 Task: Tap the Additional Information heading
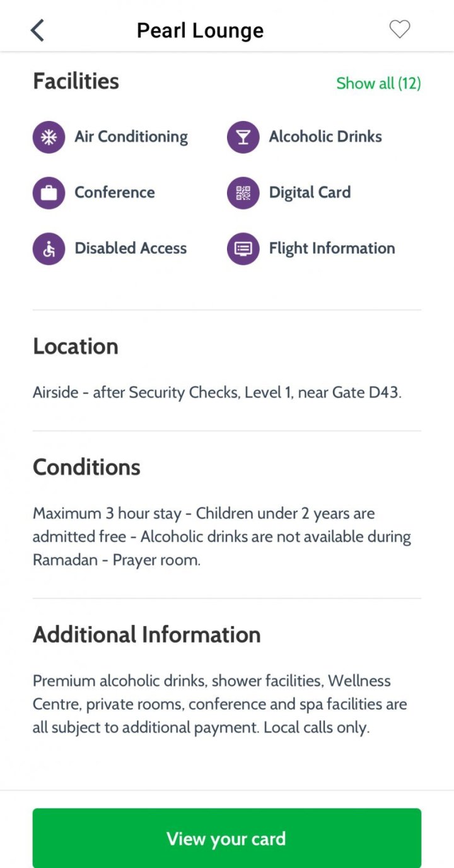click(x=146, y=634)
